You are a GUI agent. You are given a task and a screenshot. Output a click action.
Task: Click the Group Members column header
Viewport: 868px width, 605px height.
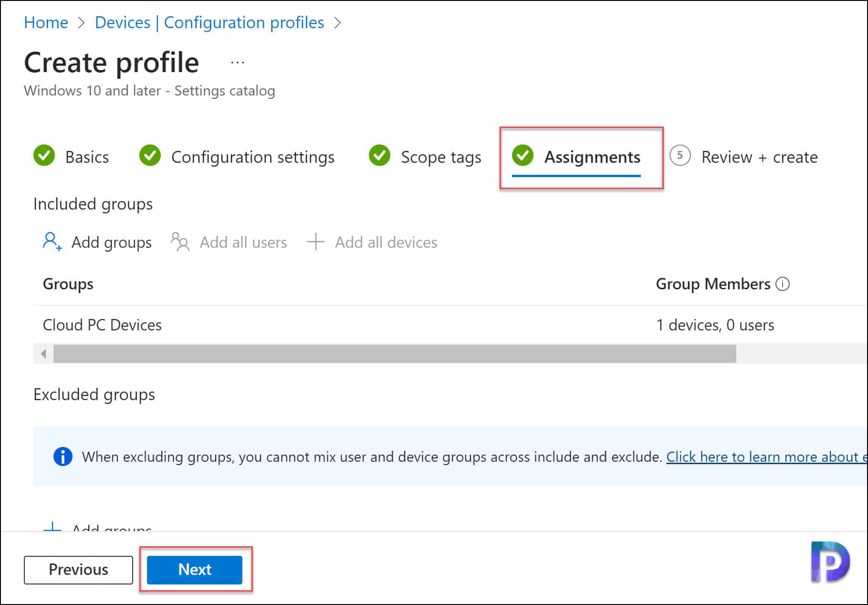pyautogui.click(x=713, y=284)
